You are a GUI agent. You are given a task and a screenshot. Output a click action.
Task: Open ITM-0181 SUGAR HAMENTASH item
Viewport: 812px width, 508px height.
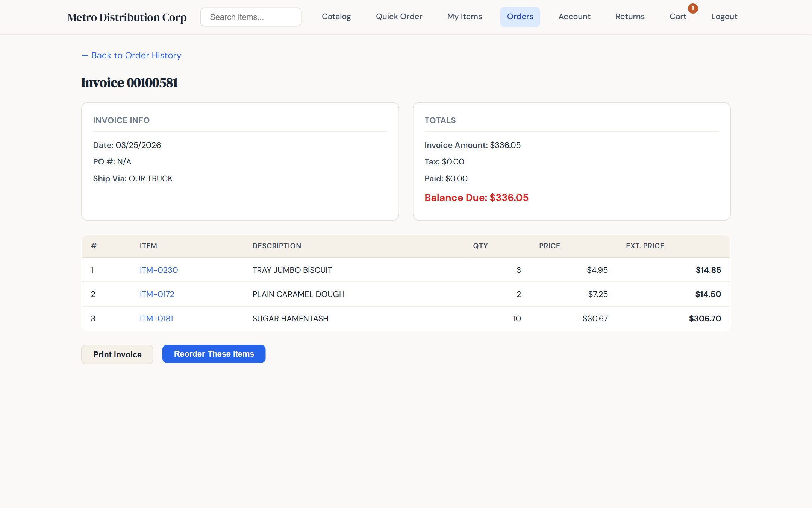tap(156, 318)
